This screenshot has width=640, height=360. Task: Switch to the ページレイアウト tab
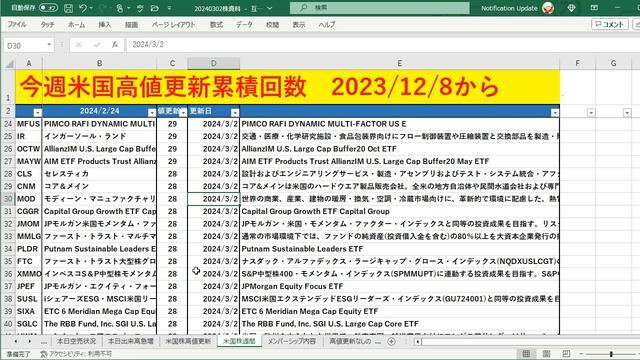(x=173, y=24)
